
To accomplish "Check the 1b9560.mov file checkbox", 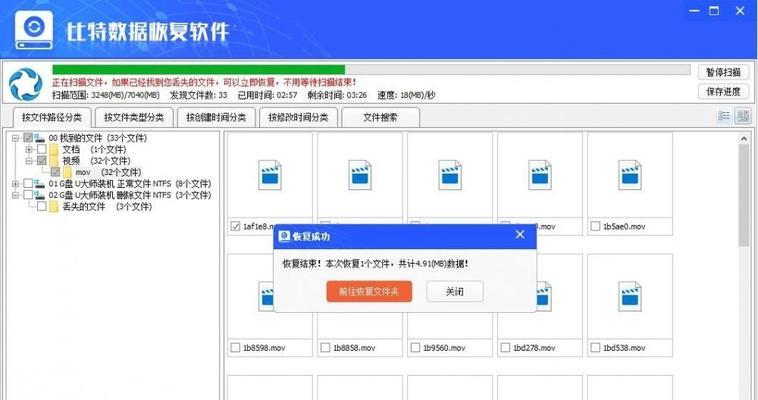I will 415,348.
